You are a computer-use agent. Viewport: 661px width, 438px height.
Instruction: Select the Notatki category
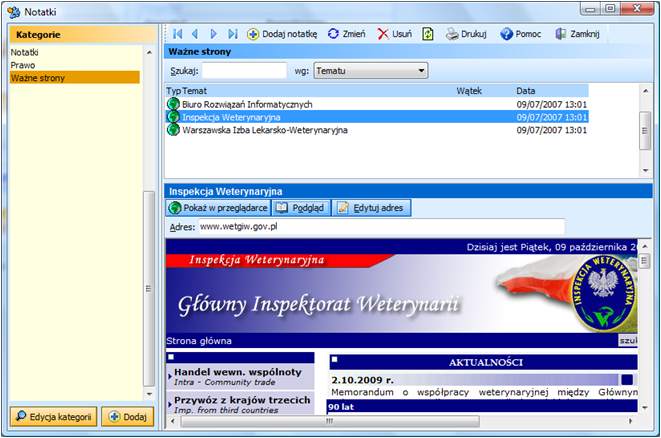pos(24,52)
